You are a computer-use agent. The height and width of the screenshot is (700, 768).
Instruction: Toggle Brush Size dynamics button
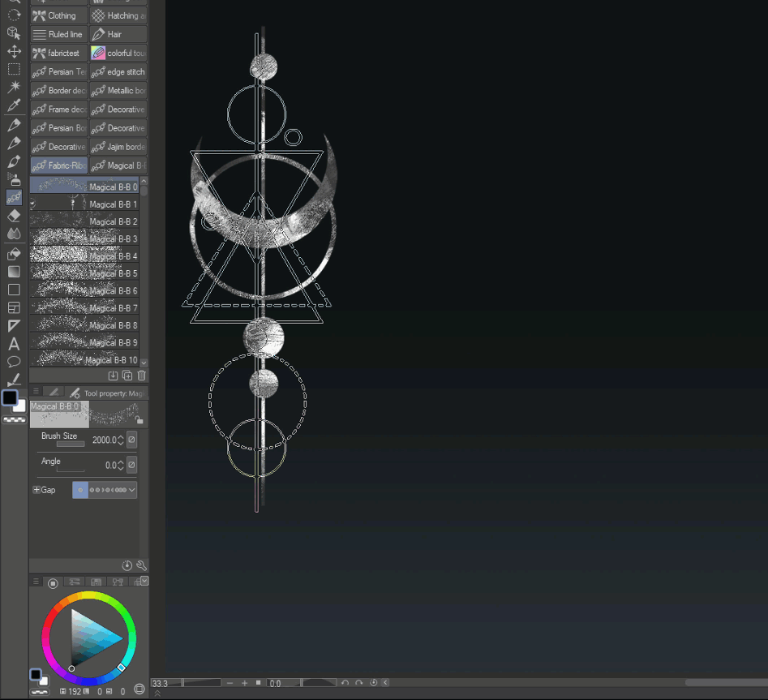point(131,440)
